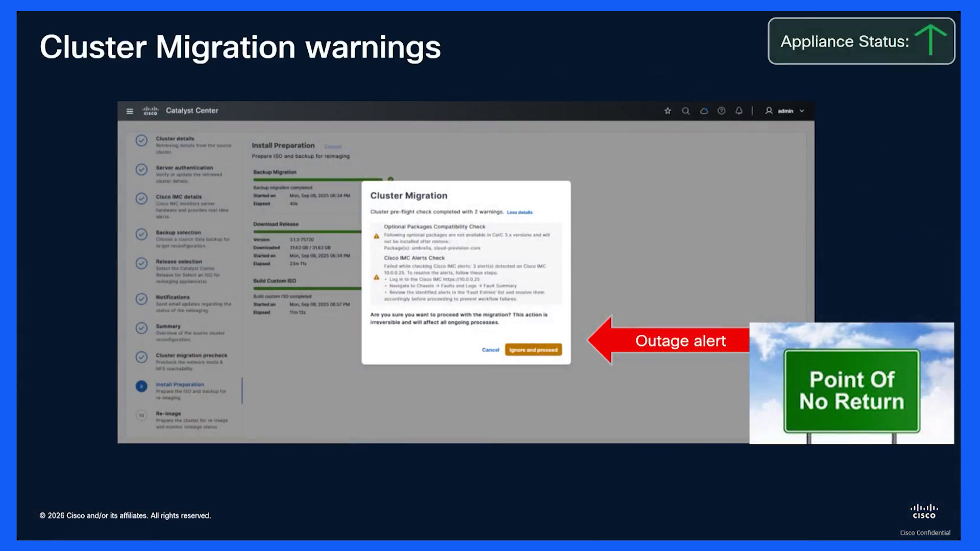980x551 pixels.
Task: Click Cisco IMC details step checkmark
Action: pyautogui.click(x=141, y=198)
